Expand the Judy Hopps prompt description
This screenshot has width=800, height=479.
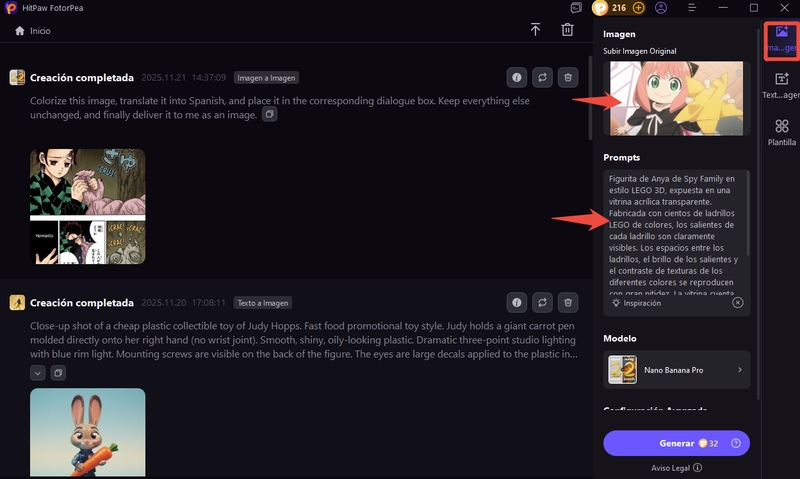38,373
